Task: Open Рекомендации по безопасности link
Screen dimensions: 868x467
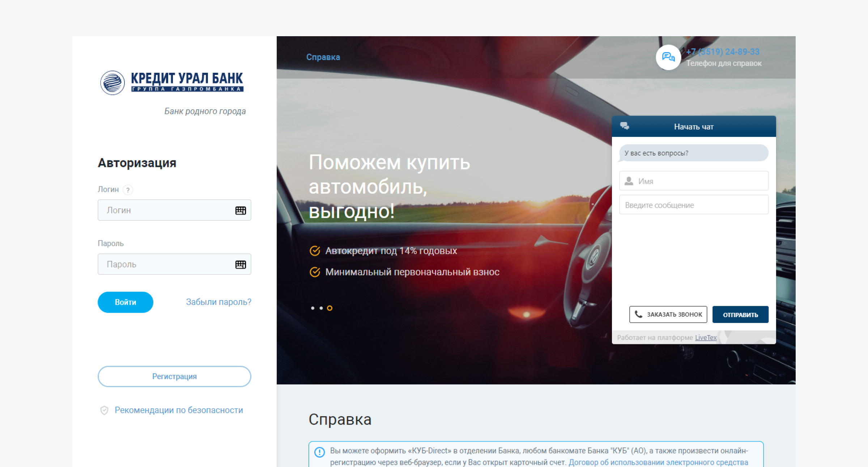Action: click(x=179, y=410)
